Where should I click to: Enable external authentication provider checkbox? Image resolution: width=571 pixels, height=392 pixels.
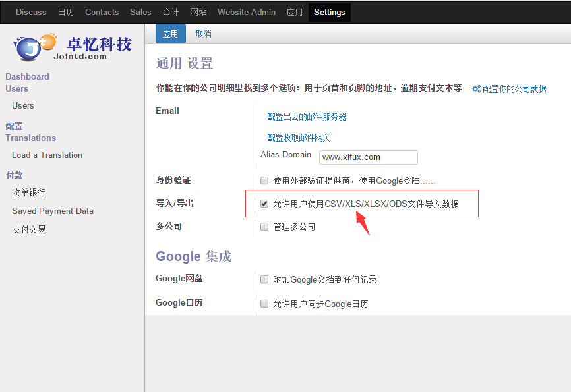264,181
